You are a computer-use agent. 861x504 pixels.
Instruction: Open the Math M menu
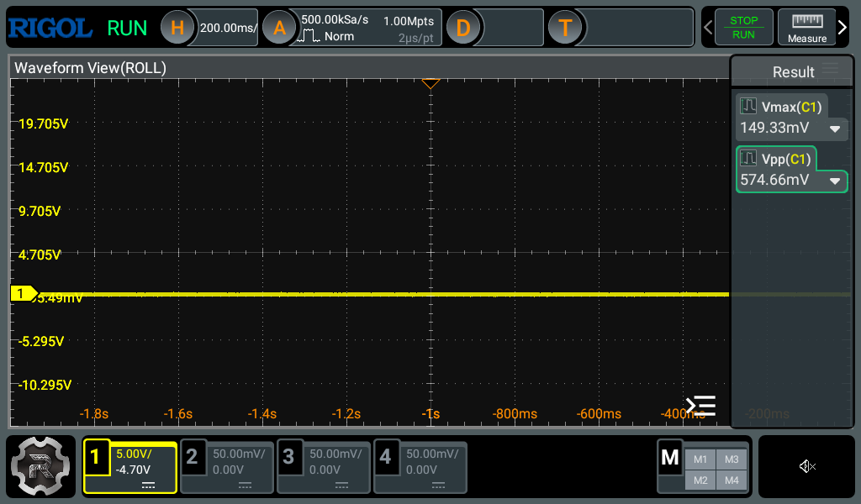(x=670, y=457)
